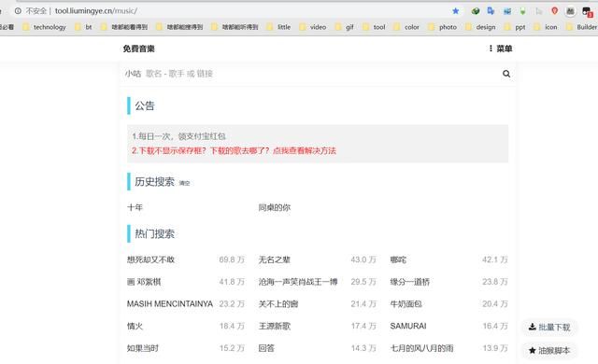Focus the 歌名 - 歌手 或 链接 search field

click(320, 74)
